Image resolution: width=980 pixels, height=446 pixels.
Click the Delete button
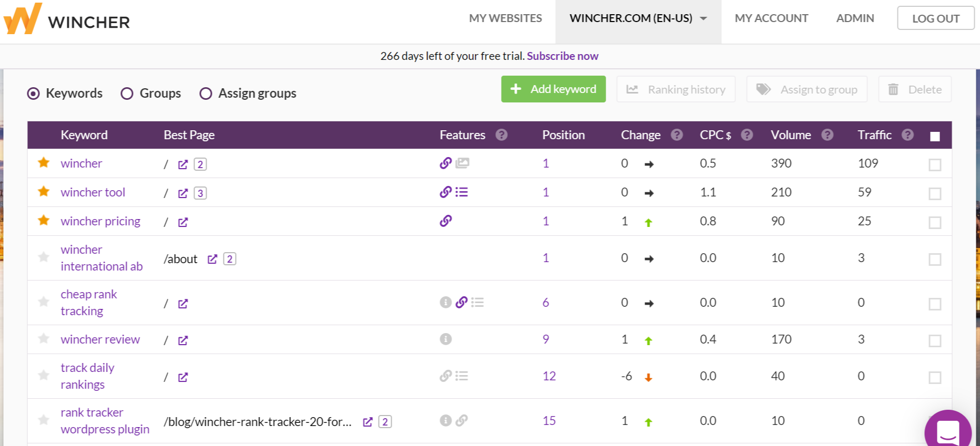tap(915, 89)
